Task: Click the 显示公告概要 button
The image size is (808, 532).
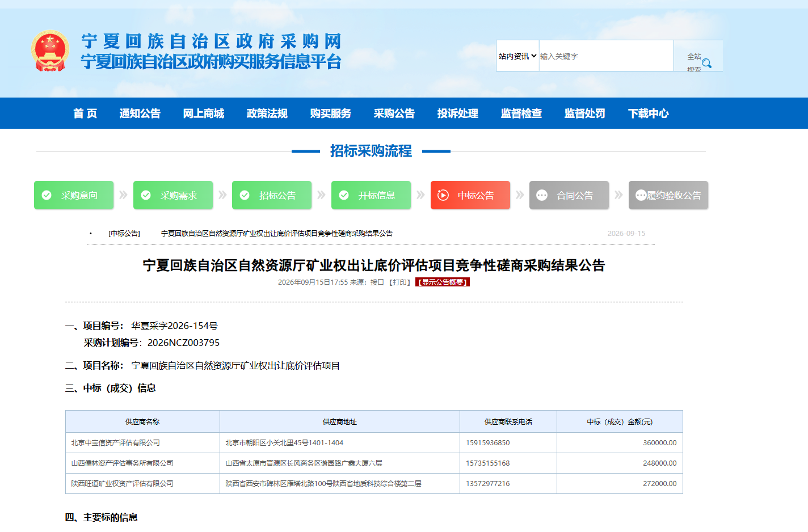Action: pos(443,282)
